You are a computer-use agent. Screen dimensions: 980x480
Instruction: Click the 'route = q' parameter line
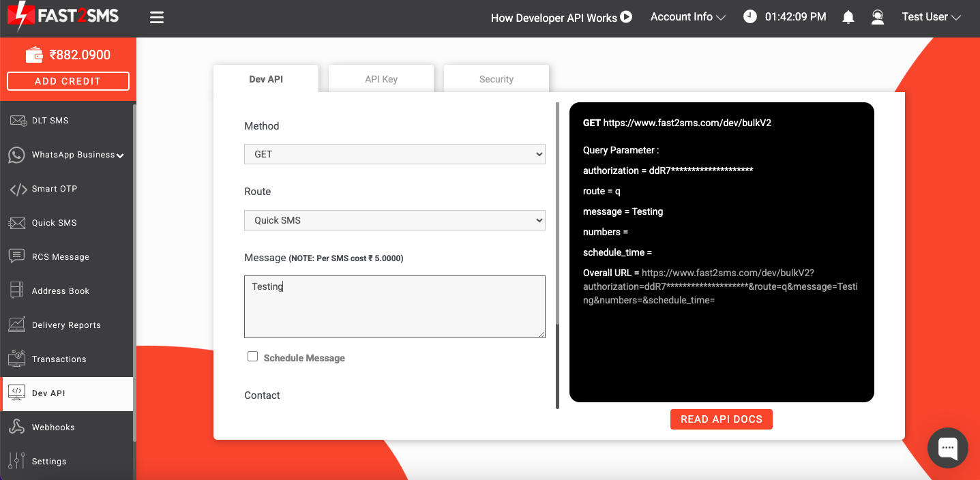602,191
